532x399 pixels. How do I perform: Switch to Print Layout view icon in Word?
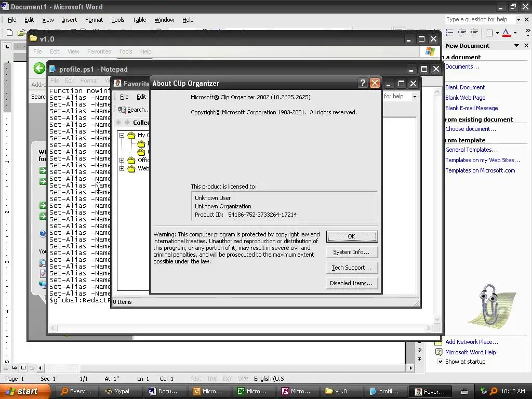(x=23, y=367)
